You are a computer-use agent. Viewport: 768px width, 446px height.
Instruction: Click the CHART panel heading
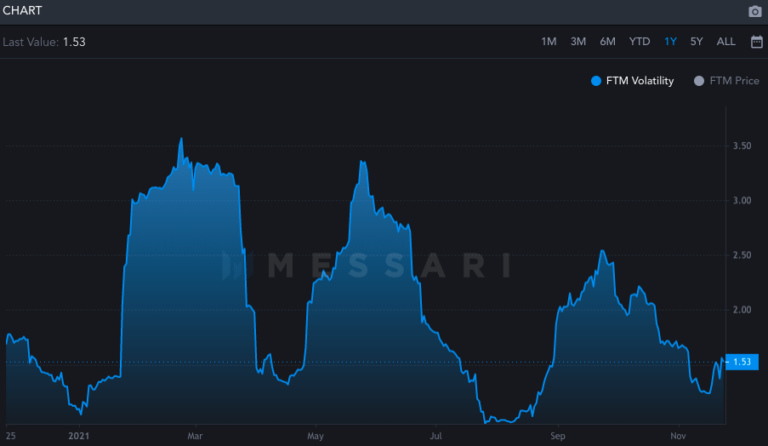pos(23,10)
